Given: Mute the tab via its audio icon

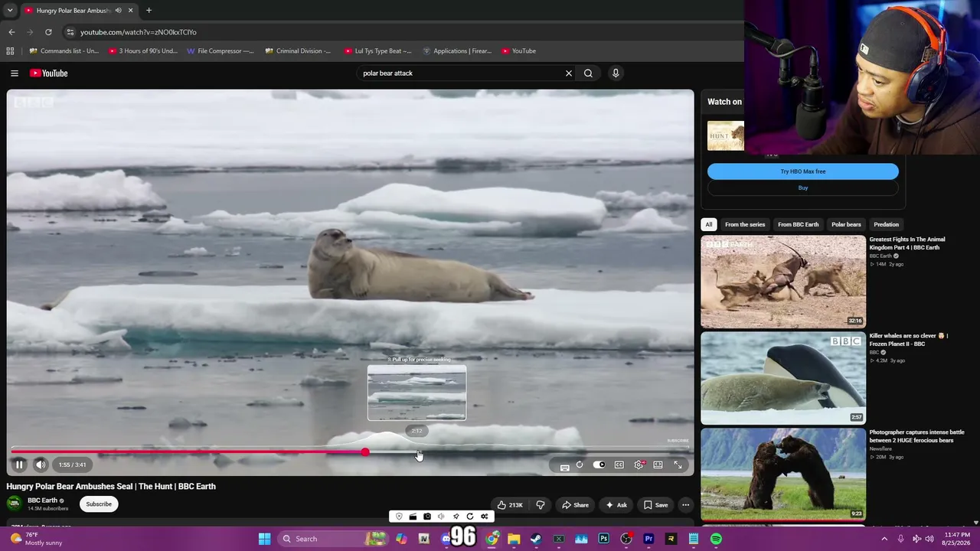Looking at the screenshot, I should (118, 11).
